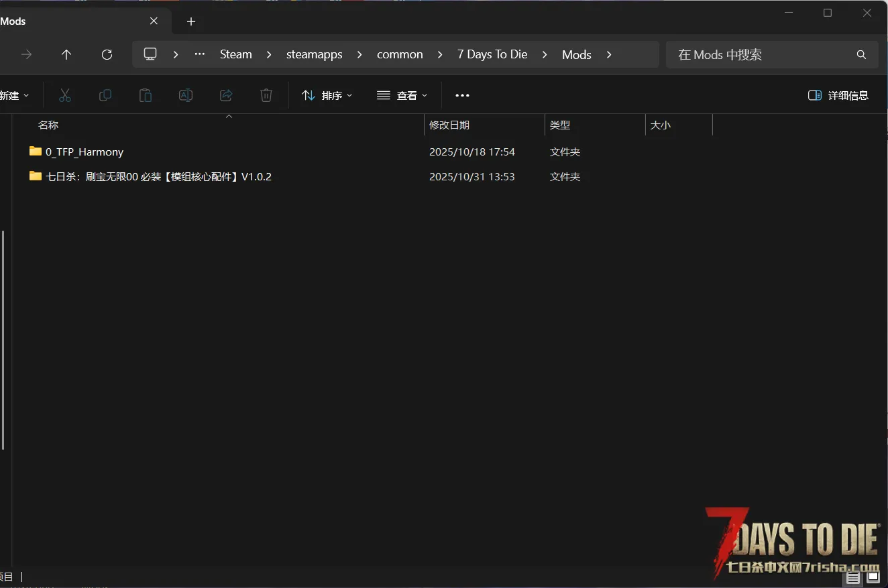Select the 0_TFP_Harmony folder
Viewport: 888px width, 588px height.
click(85, 152)
